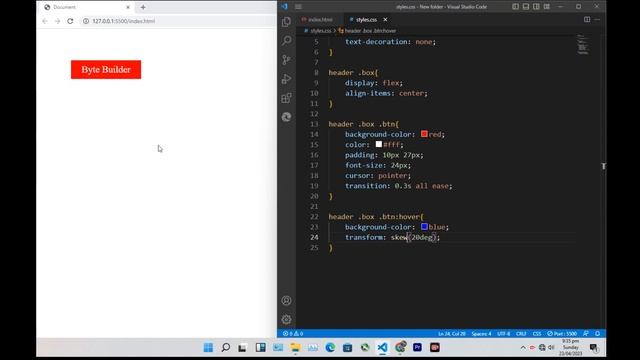Open the Customize Layout button
This screenshot has width=640, height=360.
pos(547,7)
